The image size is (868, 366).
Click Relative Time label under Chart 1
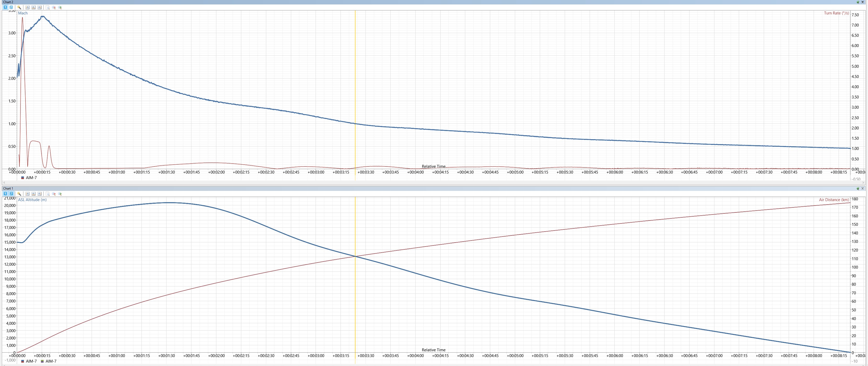(434, 350)
